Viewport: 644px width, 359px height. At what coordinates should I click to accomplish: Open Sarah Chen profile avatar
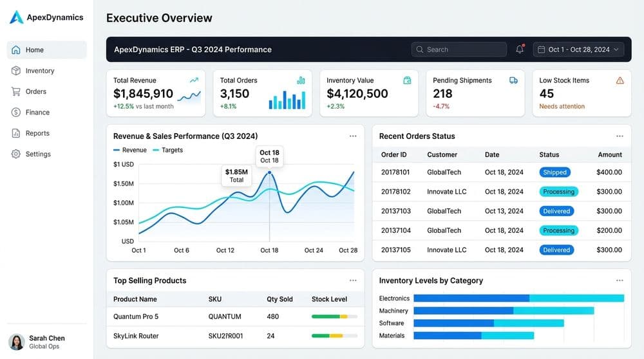point(17,342)
